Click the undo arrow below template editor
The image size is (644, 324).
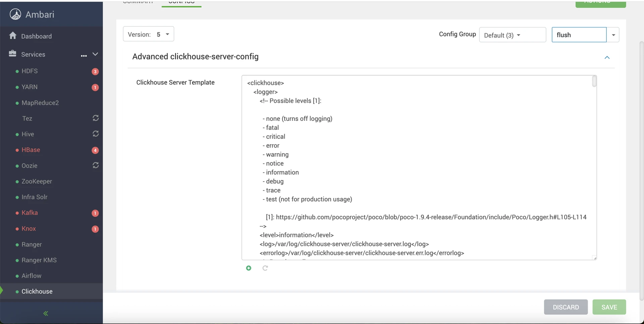(265, 268)
